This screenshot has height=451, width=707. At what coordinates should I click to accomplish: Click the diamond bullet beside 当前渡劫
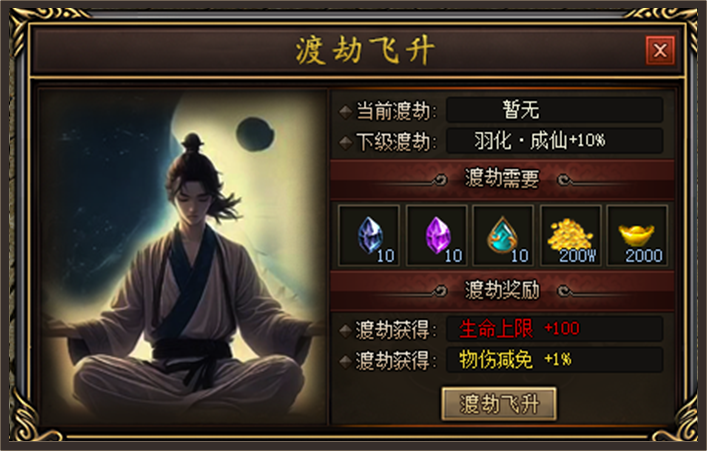tap(346, 112)
